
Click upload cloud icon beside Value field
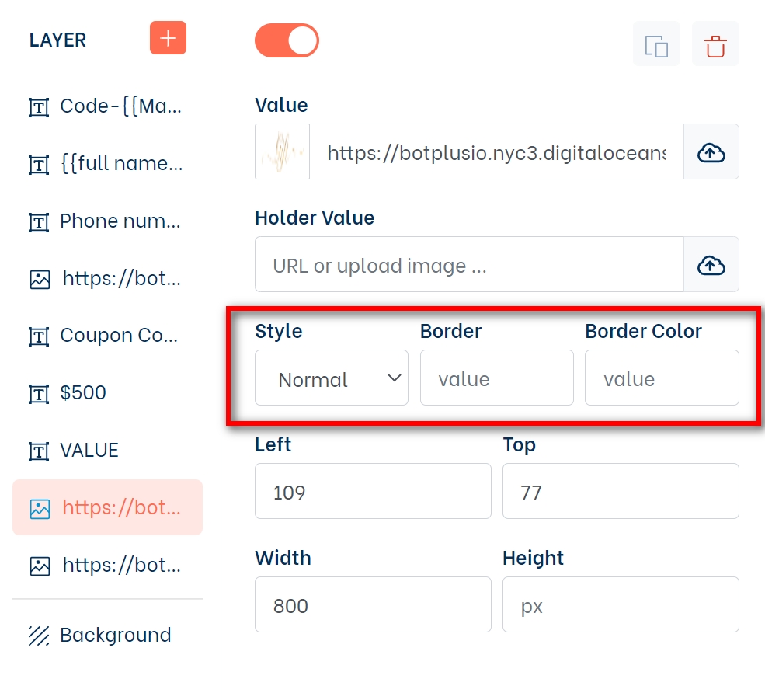coord(711,152)
